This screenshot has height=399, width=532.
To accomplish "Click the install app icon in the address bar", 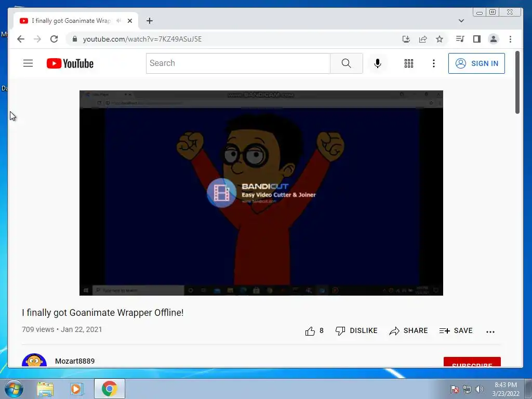I will [x=406, y=39].
